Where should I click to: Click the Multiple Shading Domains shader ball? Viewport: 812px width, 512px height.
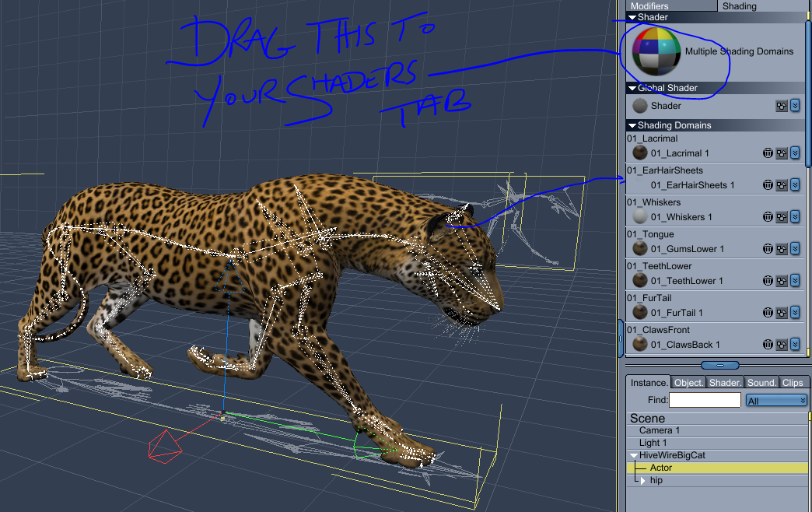click(656, 51)
